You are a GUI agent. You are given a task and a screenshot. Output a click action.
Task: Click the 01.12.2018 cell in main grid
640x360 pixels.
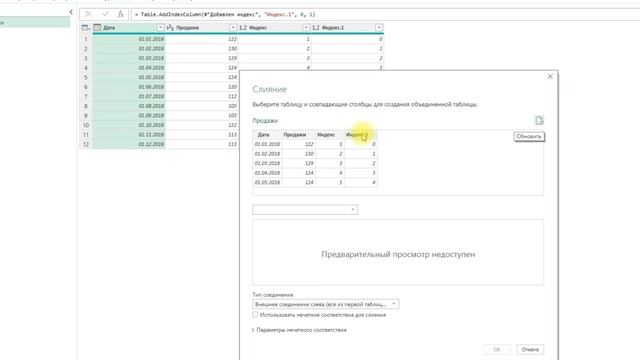pos(129,144)
